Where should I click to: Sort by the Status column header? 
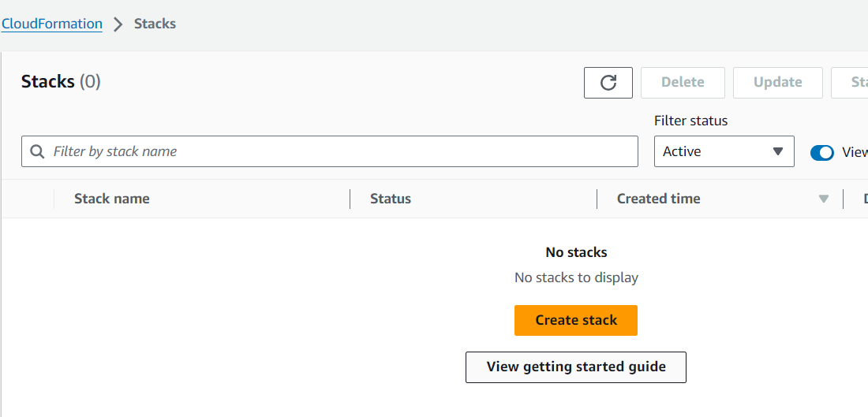(391, 199)
